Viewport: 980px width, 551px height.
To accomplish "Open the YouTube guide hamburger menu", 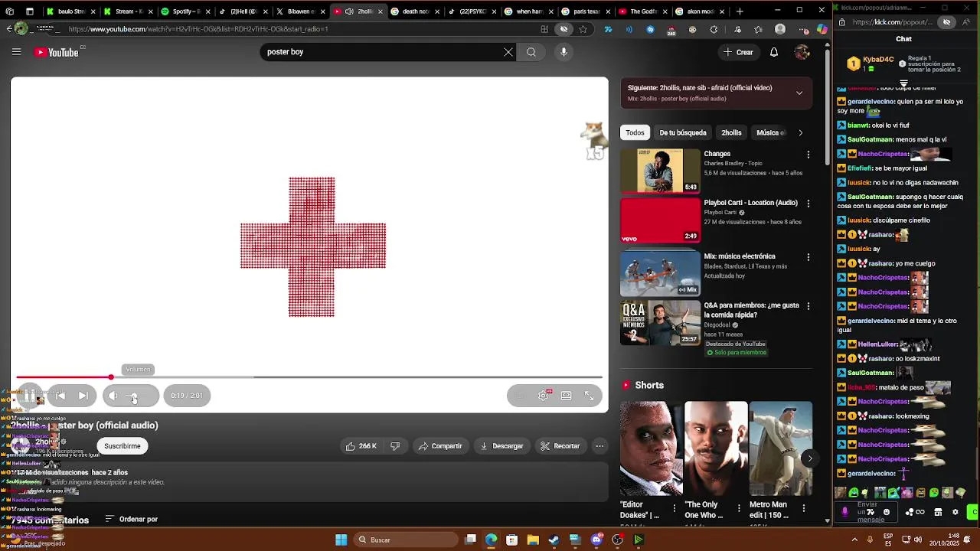I will pos(16,52).
